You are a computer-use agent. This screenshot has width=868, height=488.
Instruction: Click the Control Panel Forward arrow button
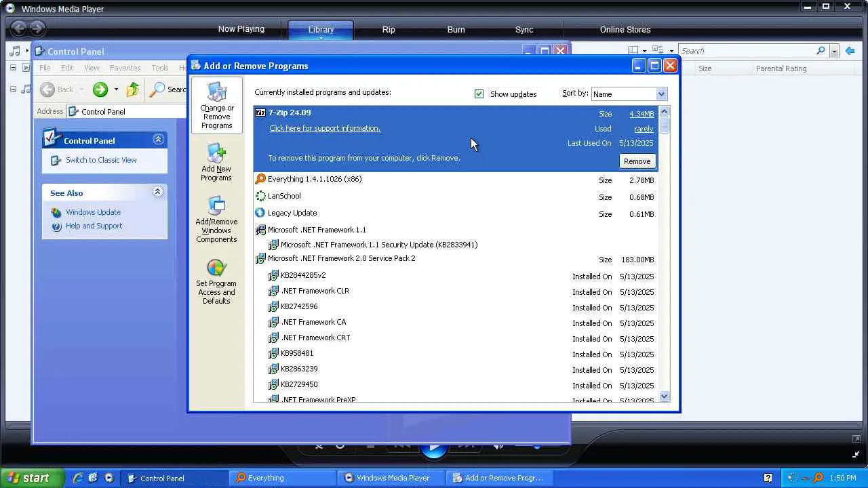tap(100, 89)
